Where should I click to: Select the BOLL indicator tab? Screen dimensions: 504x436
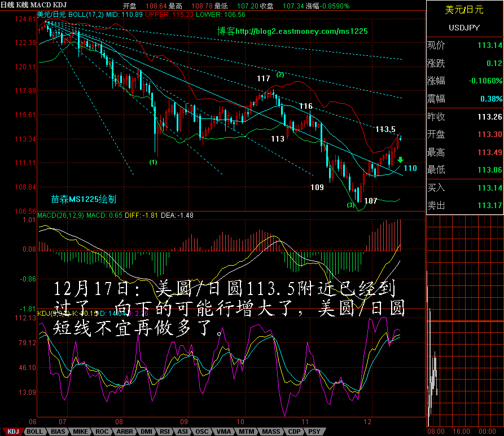(35, 431)
